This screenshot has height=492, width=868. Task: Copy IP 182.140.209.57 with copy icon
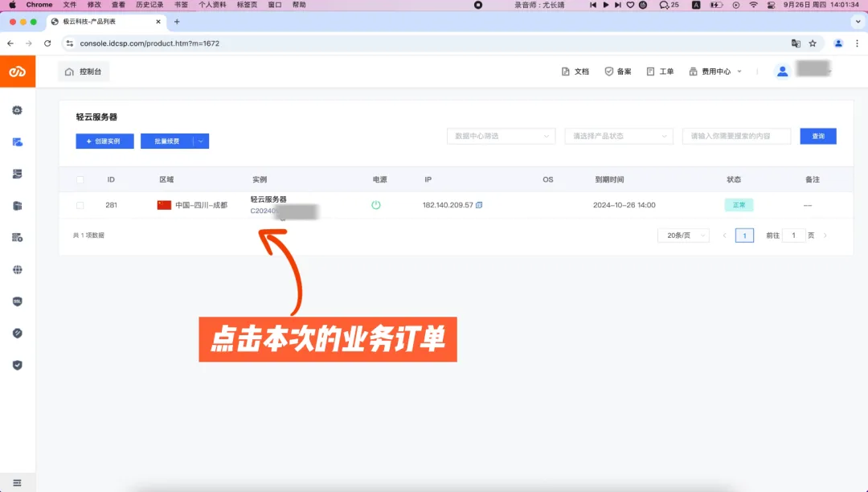click(479, 205)
